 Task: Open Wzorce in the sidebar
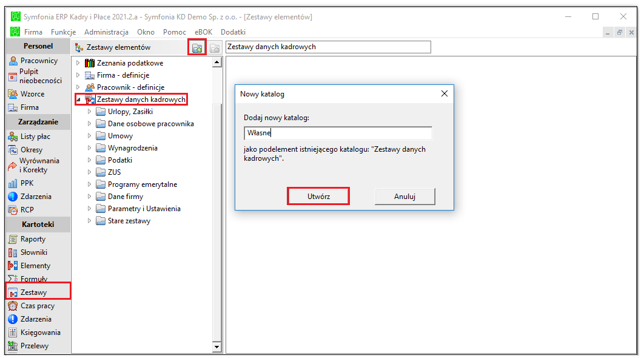click(x=27, y=93)
